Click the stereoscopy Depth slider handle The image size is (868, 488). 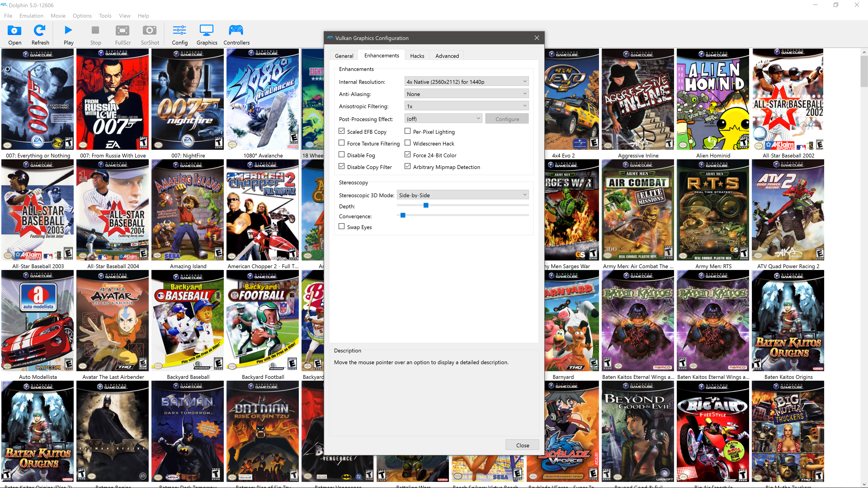point(426,205)
